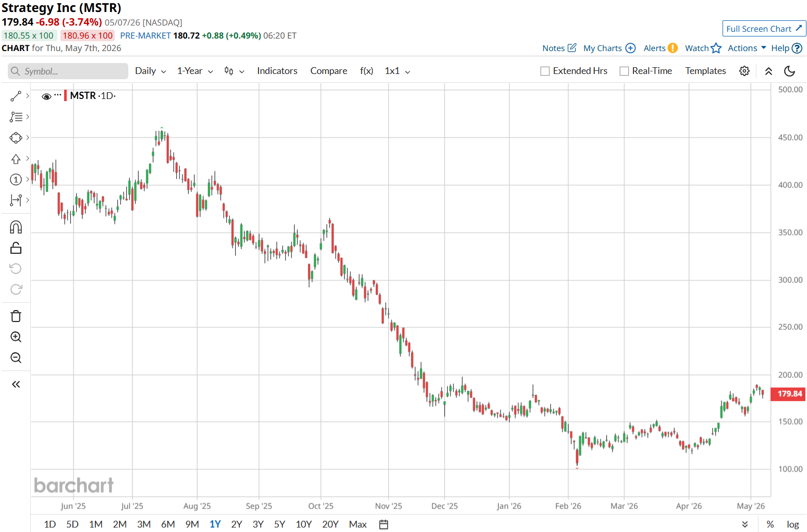Screen dimensions: 807x532
Task: Click the Watch link
Action: pos(696,48)
